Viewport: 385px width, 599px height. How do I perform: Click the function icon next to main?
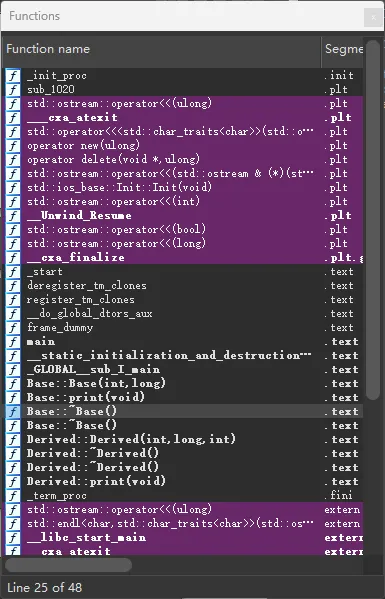(x=13, y=342)
